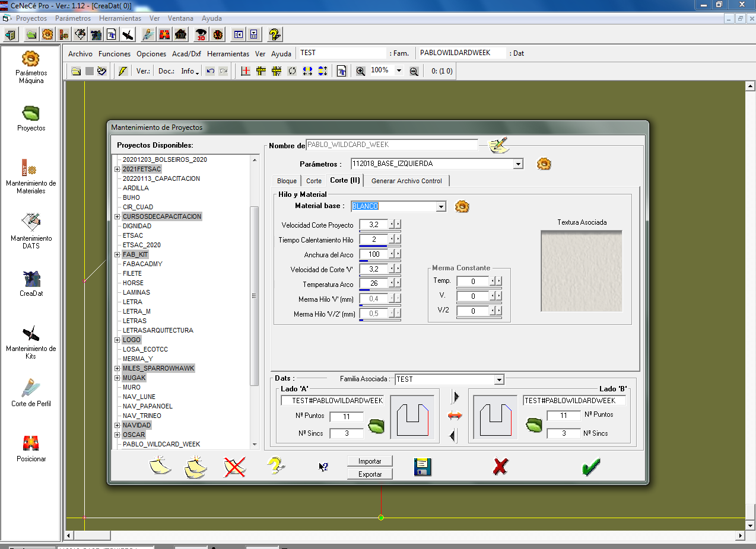
Task: Click the zoom in magnifier icon
Action: (360, 71)
